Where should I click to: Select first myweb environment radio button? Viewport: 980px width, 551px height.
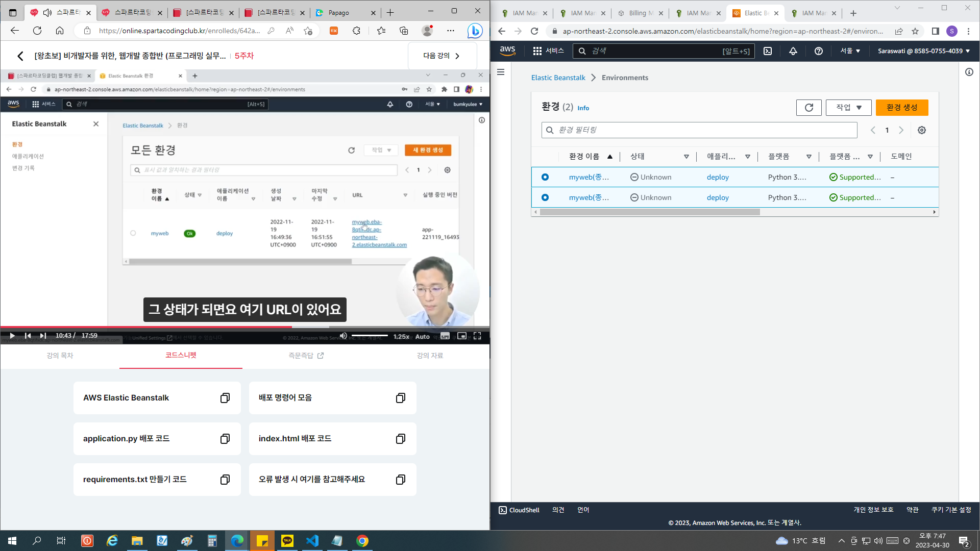(545, 177)
